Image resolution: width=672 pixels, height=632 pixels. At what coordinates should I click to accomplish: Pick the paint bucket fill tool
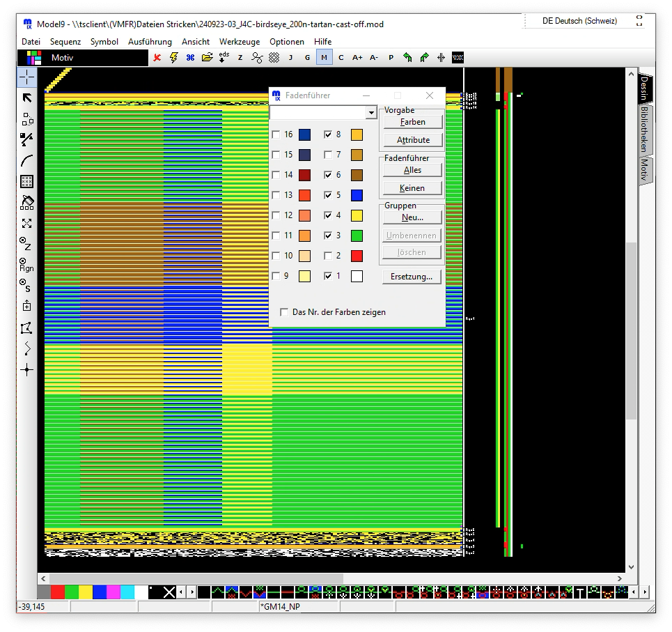27,203
